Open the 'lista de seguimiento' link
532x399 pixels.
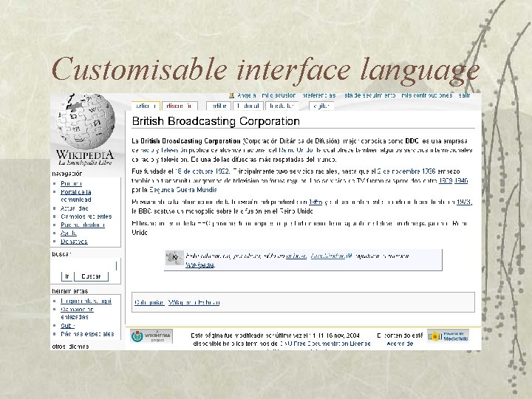369,95
